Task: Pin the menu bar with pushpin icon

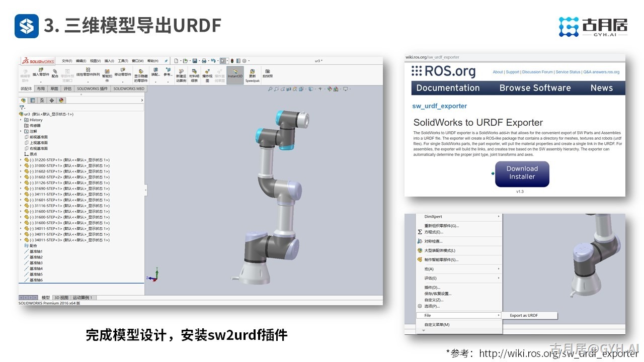Action: [167, 61]
